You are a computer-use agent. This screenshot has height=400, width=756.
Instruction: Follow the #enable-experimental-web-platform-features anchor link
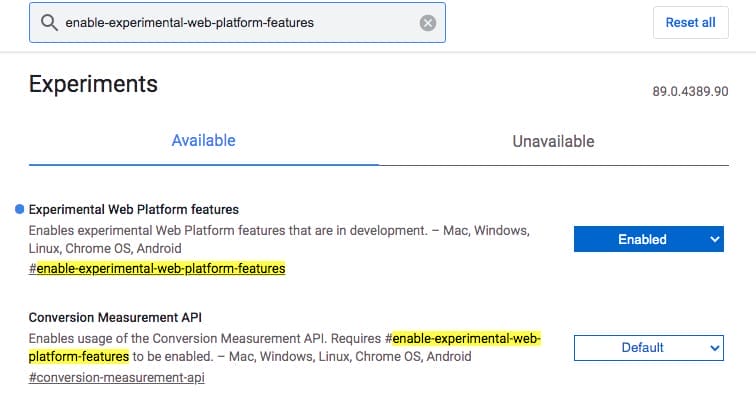point(157,268)
